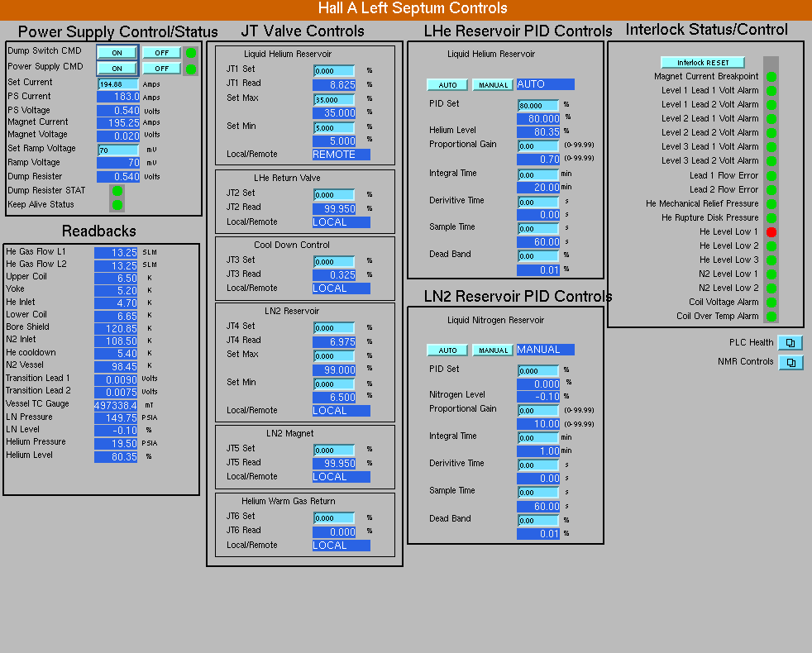Click the Dump Resister STAT green indicator
This screenshot has width=812, height=653.
[x=117, y=191]
